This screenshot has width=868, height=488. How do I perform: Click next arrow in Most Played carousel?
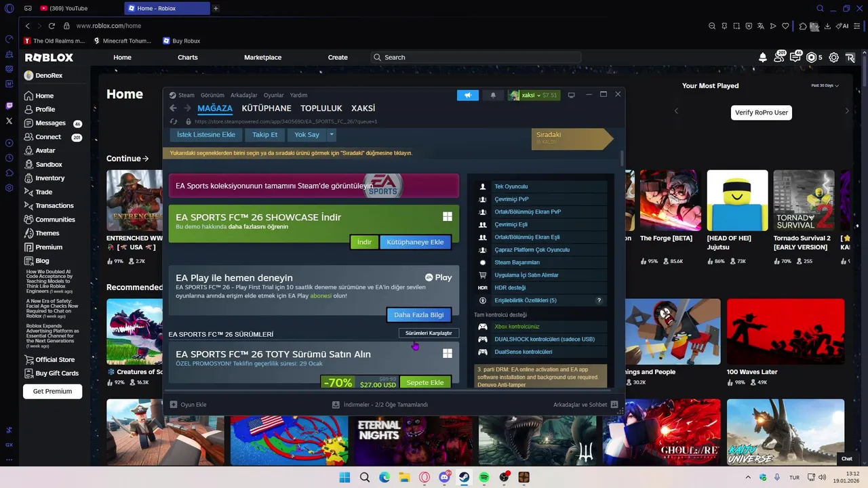846,110
